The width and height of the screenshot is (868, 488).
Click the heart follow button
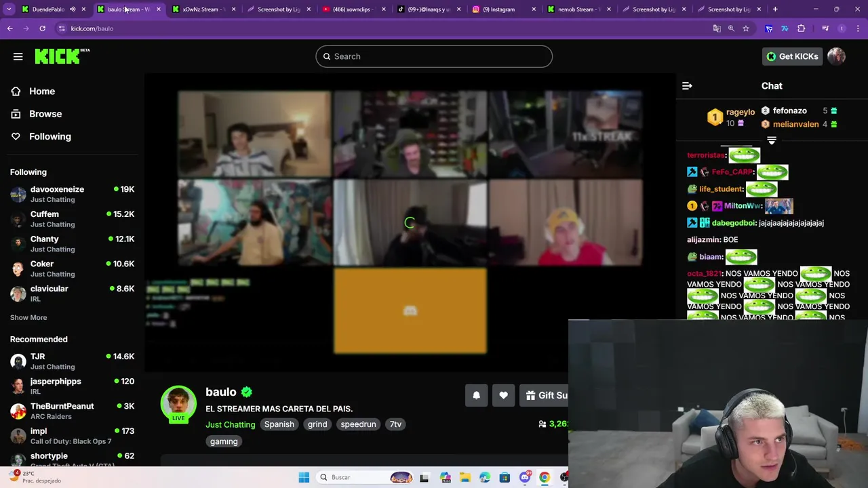click(503, 395)
